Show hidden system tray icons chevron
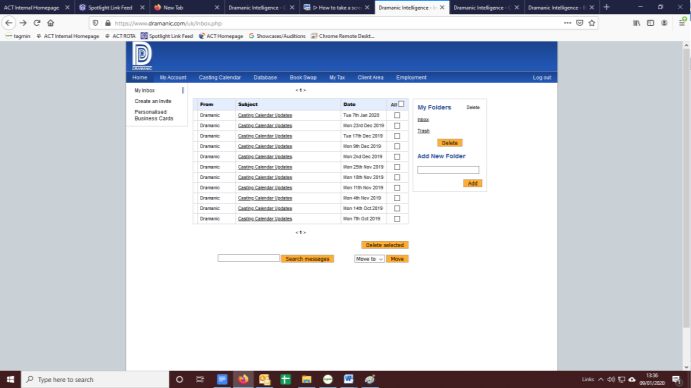Screen dimensions: 691x388 (601, 380)
